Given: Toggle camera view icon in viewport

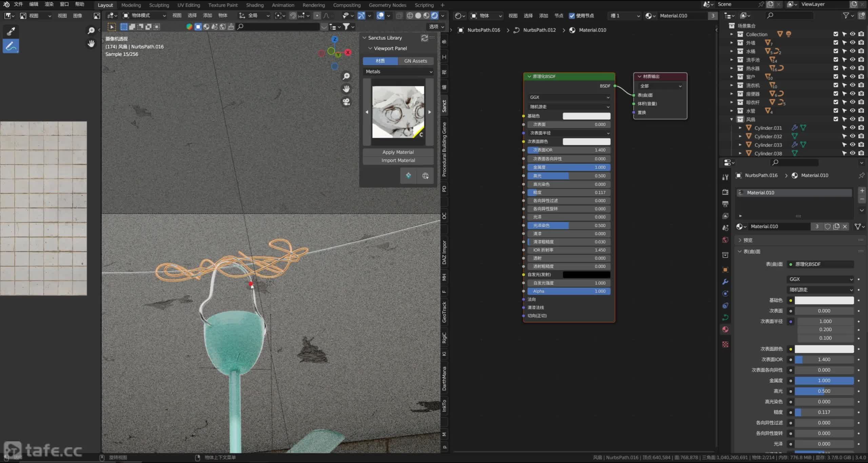Looking at the screenshot, I should click(x=346, y=102).
